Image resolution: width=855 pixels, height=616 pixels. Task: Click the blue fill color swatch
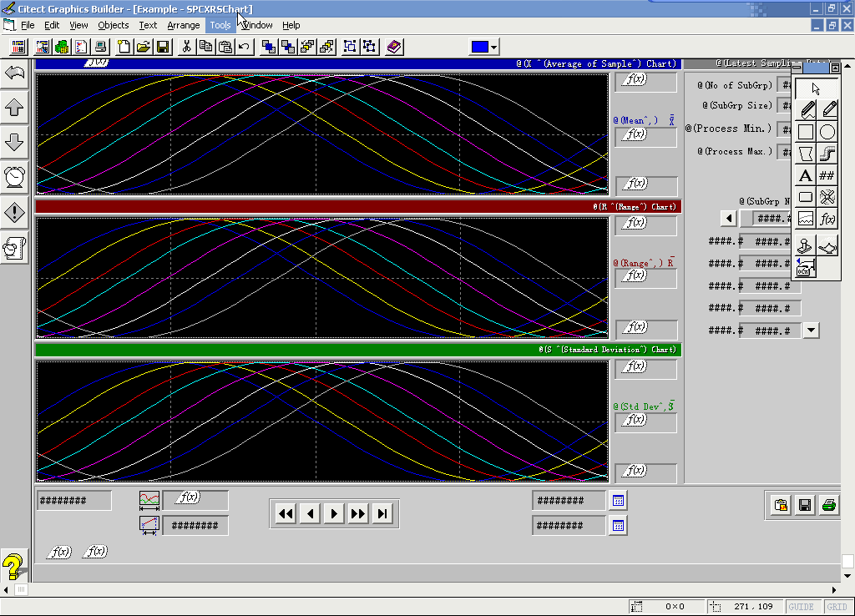480,47
